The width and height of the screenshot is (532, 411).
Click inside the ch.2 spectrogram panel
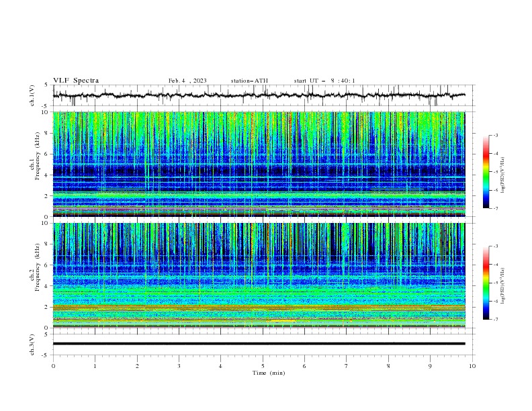click(x=259, y=275)
